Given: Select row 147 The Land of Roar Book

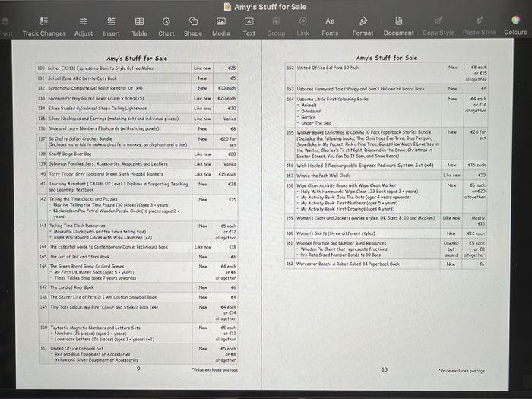Looking at the screenshot, I should tap(137, 287).
